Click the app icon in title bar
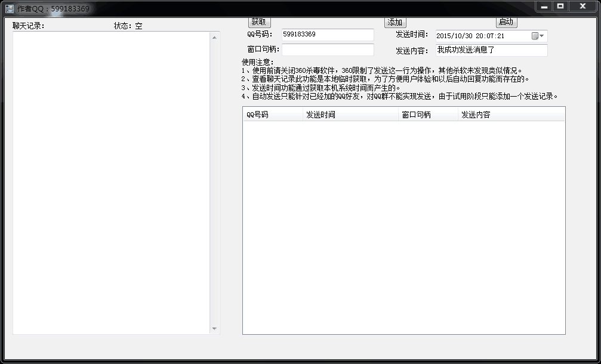 [10, 8]
